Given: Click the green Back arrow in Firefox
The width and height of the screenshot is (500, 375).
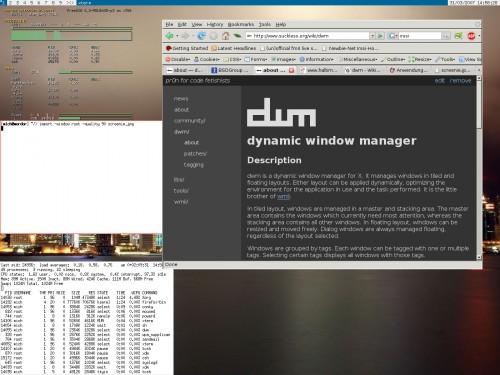Looking at the screenshot, I should point(169,36).
